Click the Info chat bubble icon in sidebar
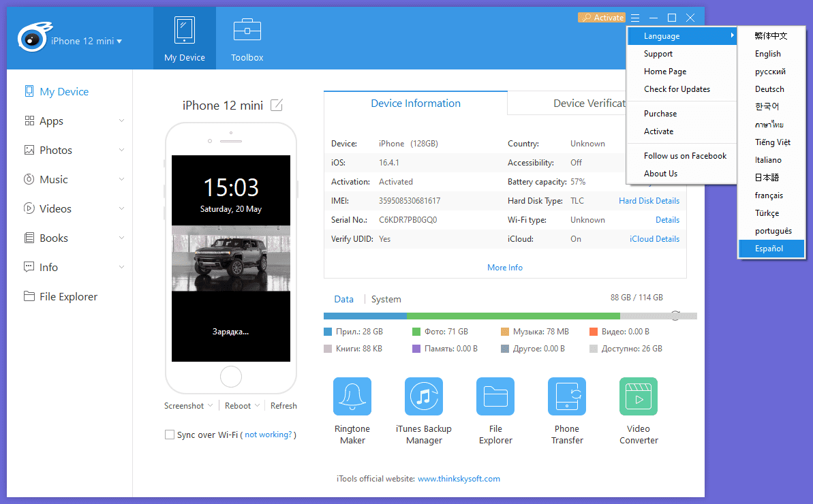This screenshot has height=504, width=813. pos(29,267)
